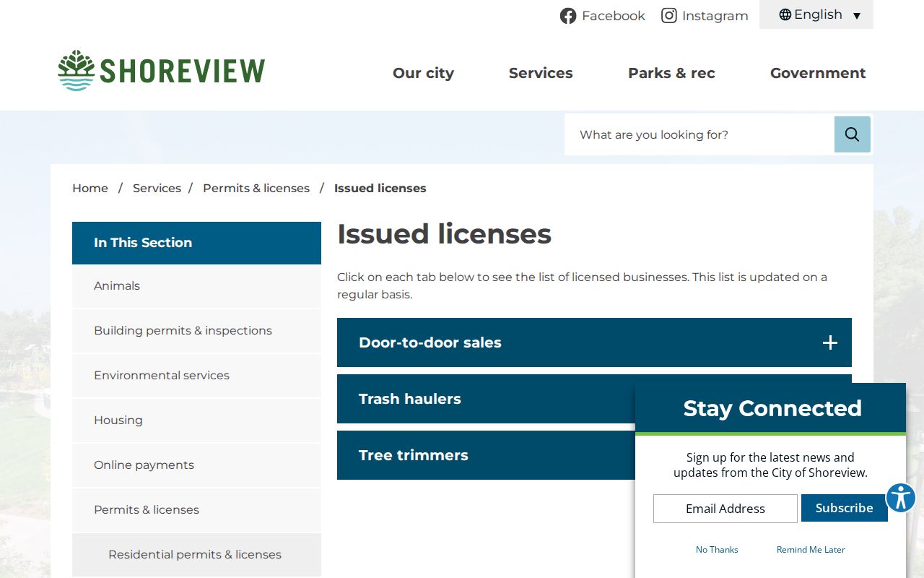Open the Services menu
924x578 pixels.
click(541, 73)
